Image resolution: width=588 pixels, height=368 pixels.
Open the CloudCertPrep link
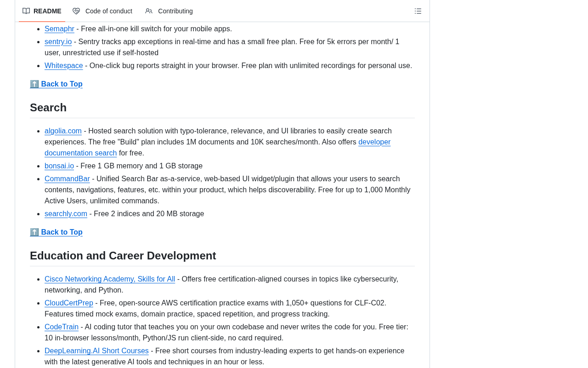69,303
